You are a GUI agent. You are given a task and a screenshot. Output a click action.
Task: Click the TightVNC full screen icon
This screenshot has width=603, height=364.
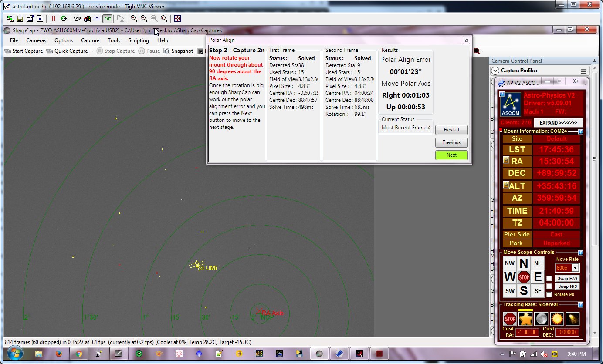[x=177, y=19]
